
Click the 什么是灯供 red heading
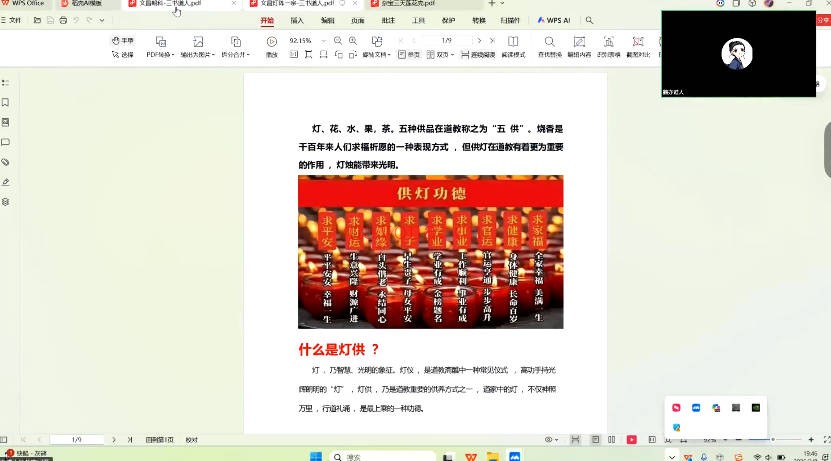(339, 349)
